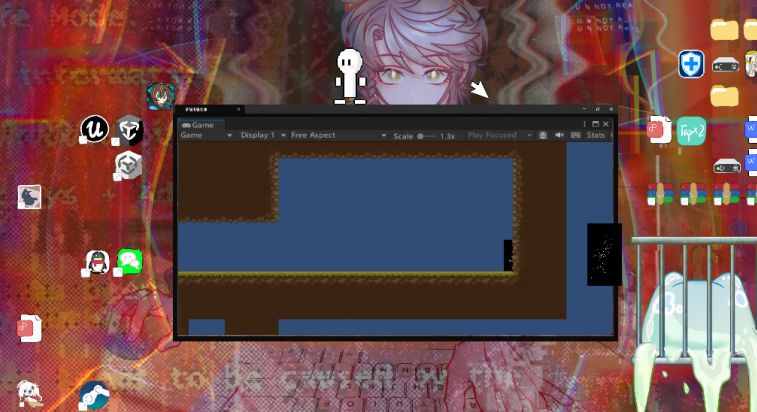Click the black particle box in game view
Image resolution: width=757 pixels, height=412 pixels.
604,255
